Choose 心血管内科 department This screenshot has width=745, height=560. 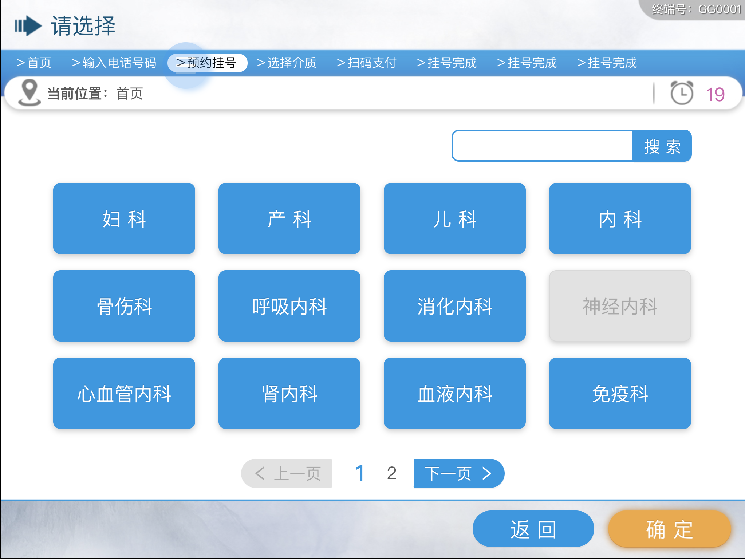click(x=124, y=393)
